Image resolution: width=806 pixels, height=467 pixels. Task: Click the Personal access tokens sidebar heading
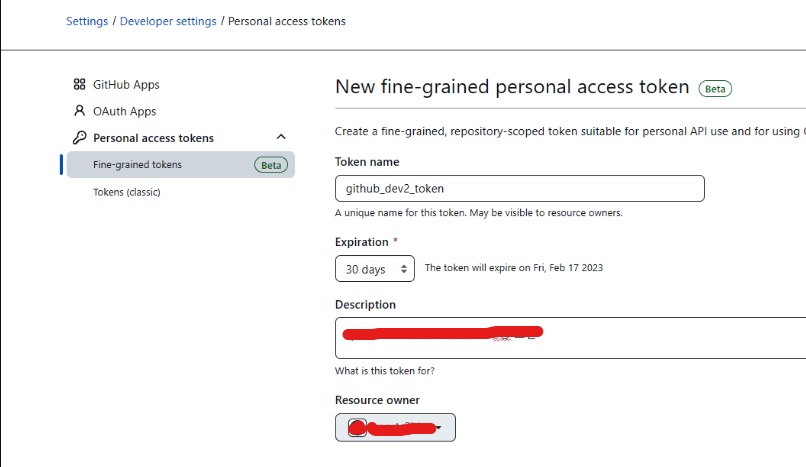153,138
